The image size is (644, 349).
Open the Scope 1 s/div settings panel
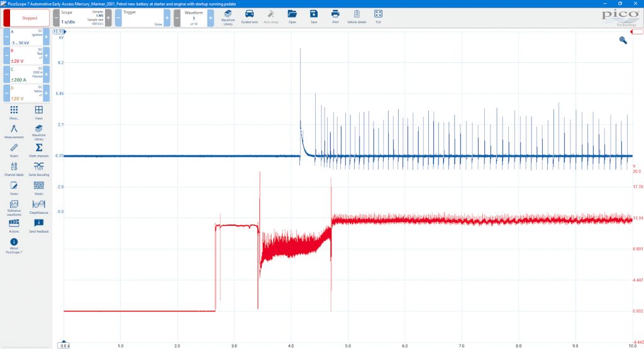pos(82,18)
